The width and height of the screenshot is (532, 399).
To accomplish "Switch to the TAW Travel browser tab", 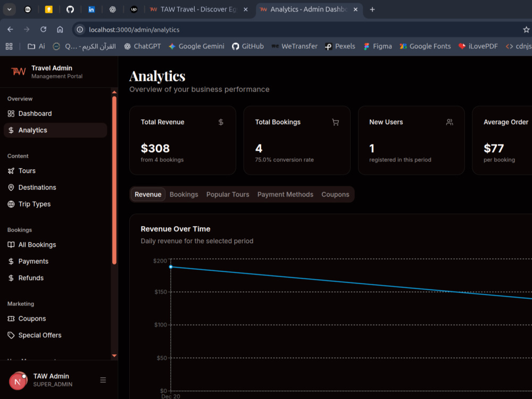I will [x=198, y=10].
